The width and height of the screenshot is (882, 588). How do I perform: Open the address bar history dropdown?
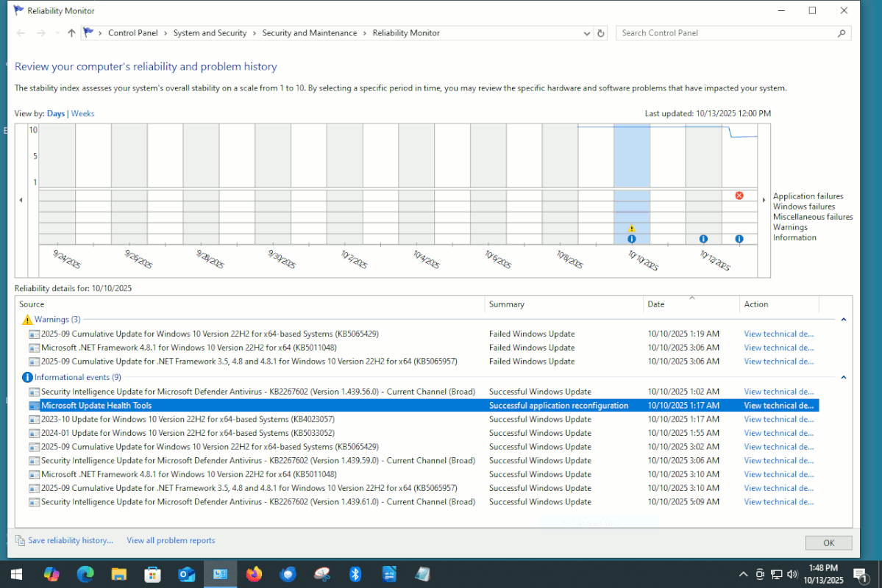[x=587, y=33]
